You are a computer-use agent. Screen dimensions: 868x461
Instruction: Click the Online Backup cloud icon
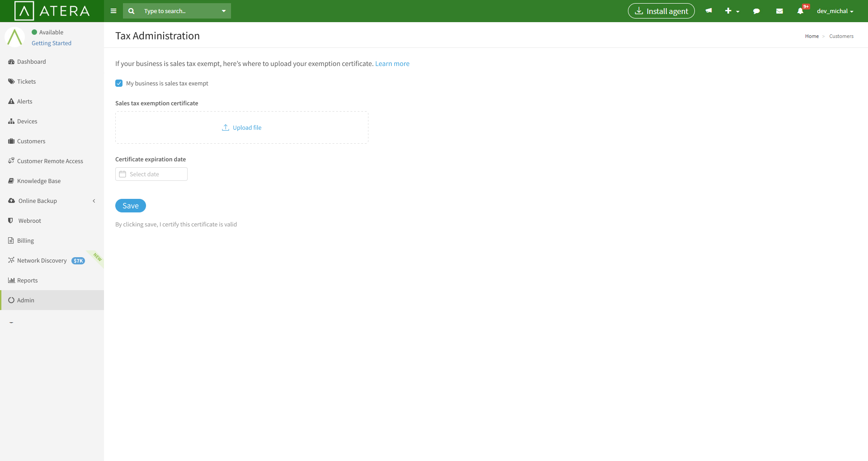coord(11,201)
